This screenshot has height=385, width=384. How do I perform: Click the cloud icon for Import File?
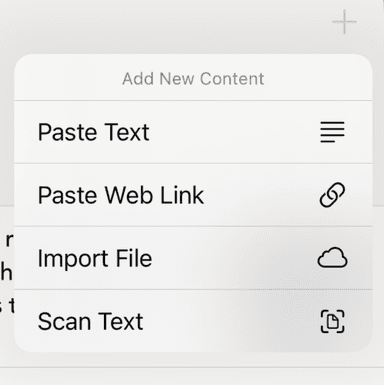pos(332,258)
